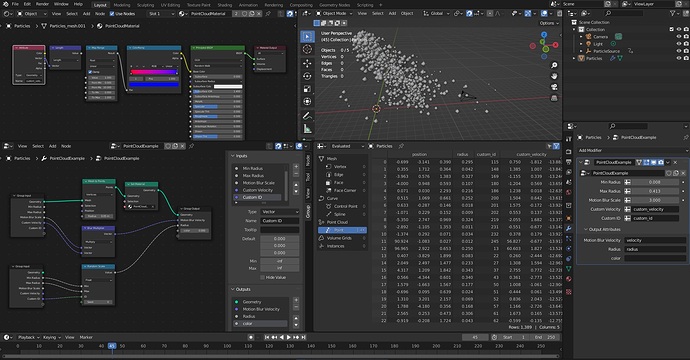Toggle snapping magnet in viewport header

pyautogui.click(x=469, y=14)
